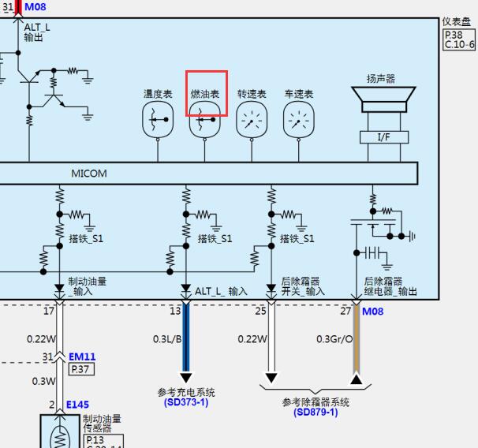Screen dimensions: 478x448
Task: Click the EM11 connector label
Action: pyautogui.click(x=82, y=357)
